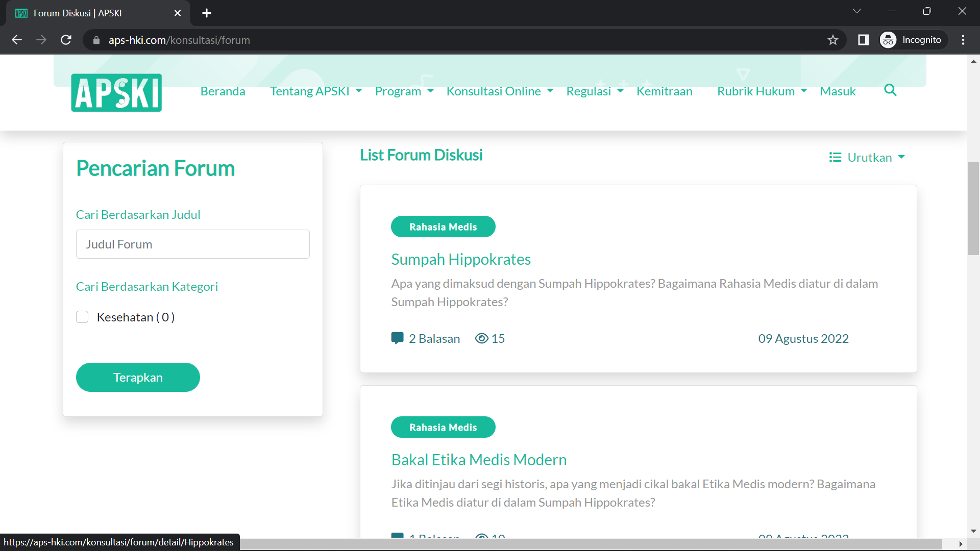The height and width of the screenshot is (551, 980).
Task: Open the Rubrik Hukum dropdown
Action: pyautogui.click(x=762, y=91)
